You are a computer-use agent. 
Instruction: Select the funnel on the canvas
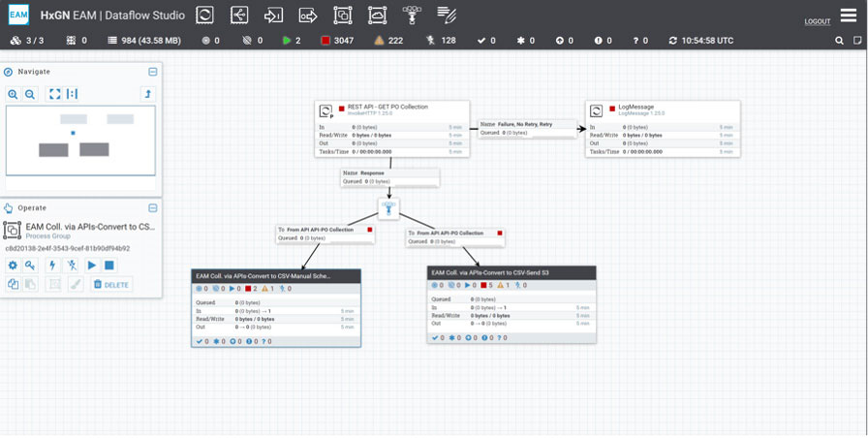[x=388, y=208]
